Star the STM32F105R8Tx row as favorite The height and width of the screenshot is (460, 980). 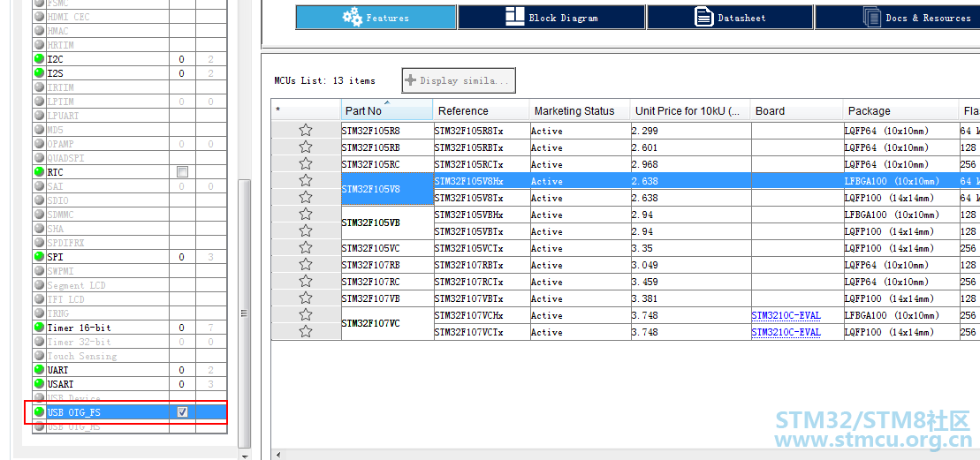(x=306, y=131)
